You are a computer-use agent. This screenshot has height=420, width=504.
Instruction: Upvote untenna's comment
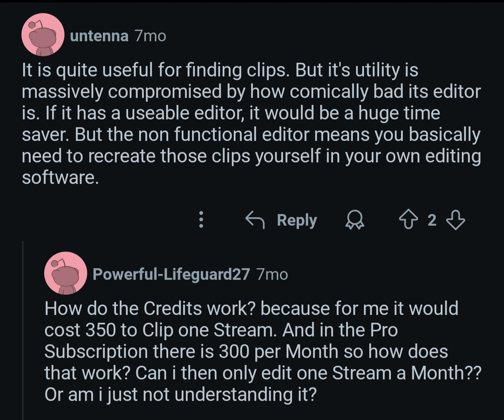click(x=408, y=220)
